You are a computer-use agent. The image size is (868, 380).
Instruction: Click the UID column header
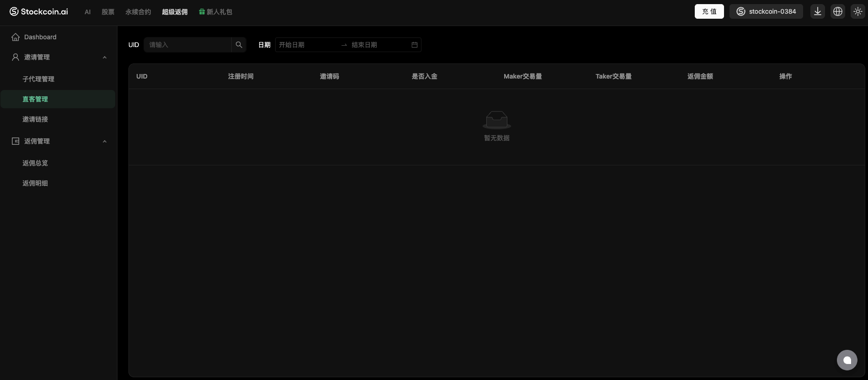(x=142, y=76)
